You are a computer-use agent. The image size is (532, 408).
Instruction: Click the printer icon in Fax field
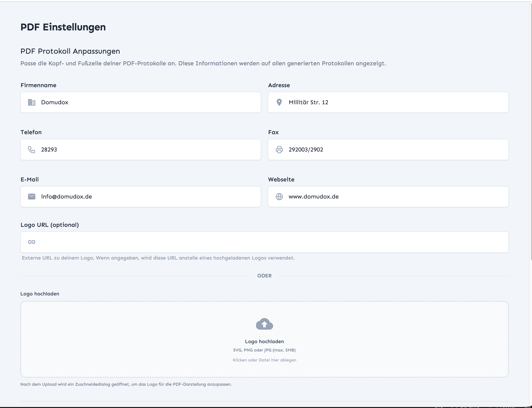pyautogui.click(x=279, y=149)
